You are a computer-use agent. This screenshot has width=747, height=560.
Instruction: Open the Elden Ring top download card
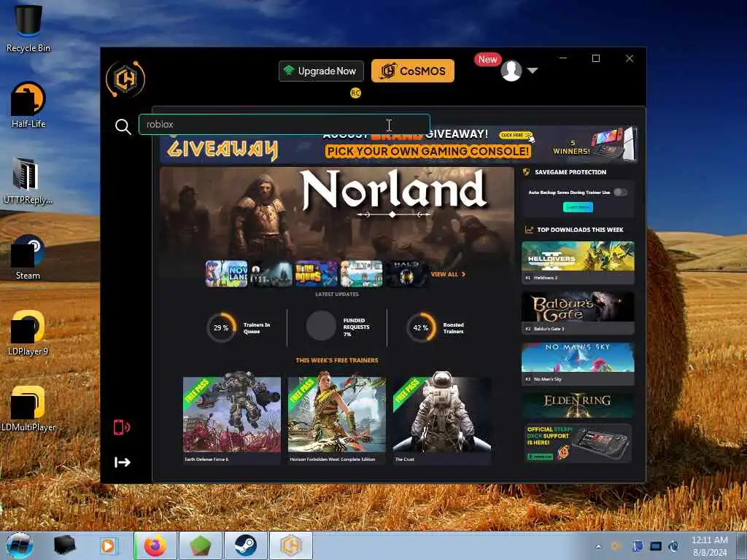tap(578, 405)
